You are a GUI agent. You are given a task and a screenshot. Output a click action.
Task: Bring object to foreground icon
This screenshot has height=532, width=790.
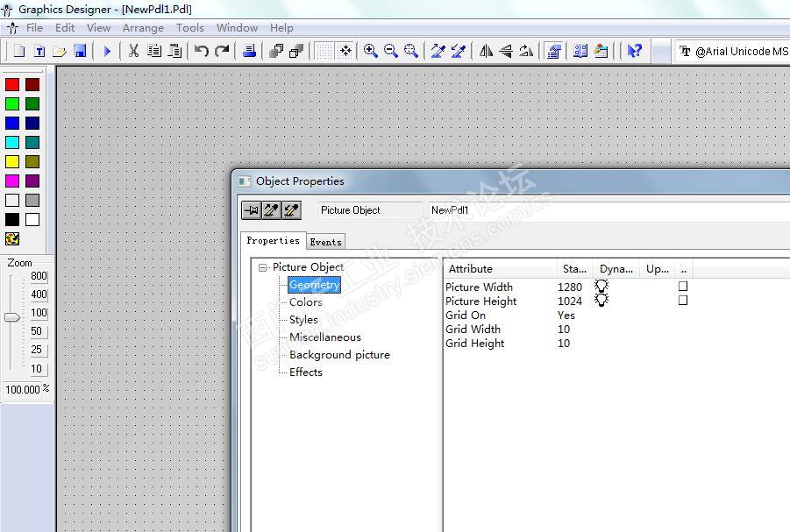click(x=276, y=51)
